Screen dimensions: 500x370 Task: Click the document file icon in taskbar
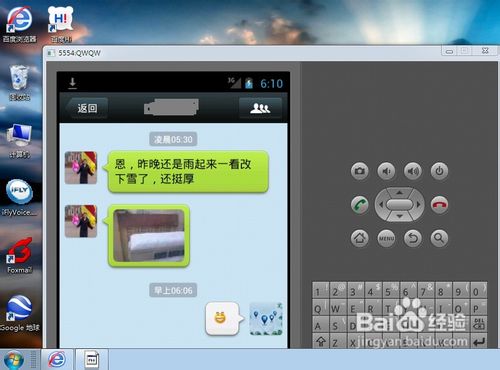tap(92, 359)
